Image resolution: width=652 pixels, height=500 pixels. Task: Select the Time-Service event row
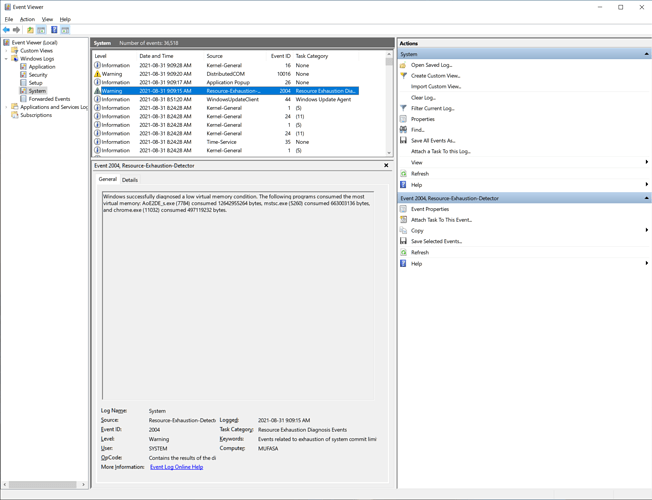coord(226,142)
